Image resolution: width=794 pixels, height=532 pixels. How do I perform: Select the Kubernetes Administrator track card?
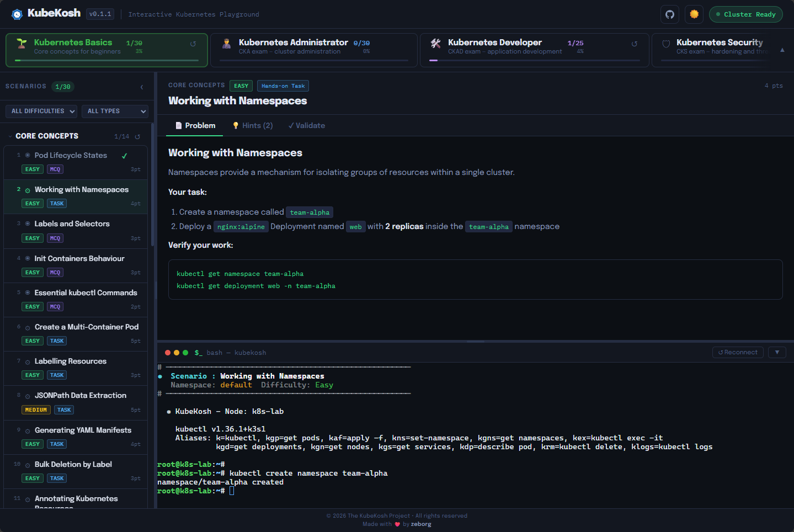coord(314,50)
